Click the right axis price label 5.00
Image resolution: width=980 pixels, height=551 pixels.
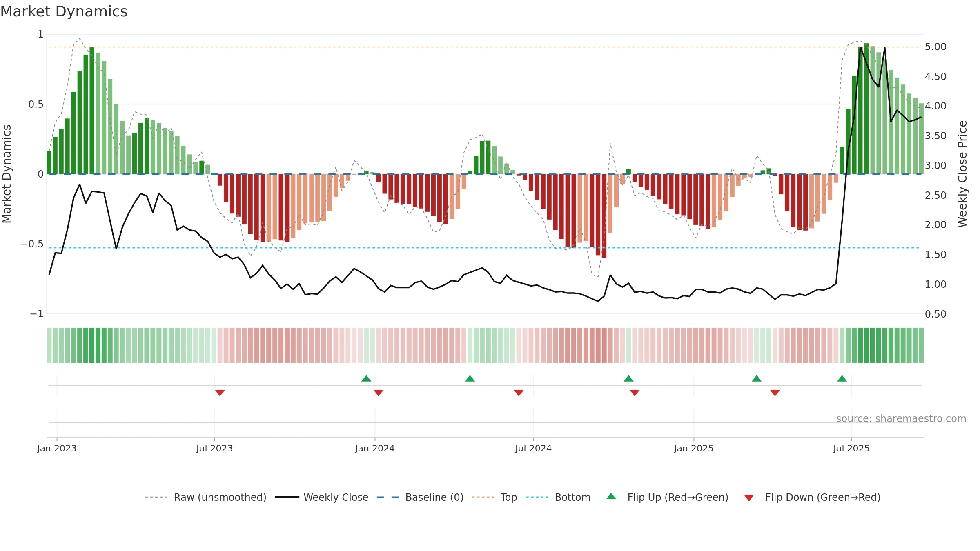point(935,47)
